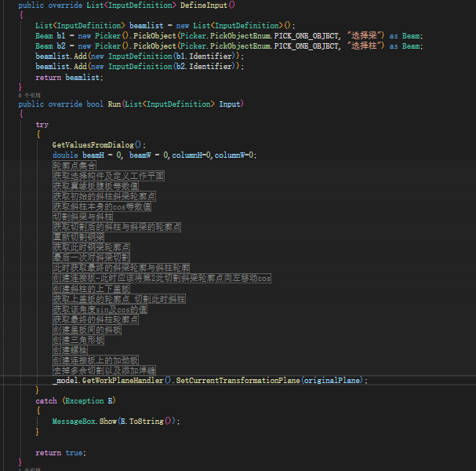Screen dimensions: 476x471
Task: Click PICK_ONE_OBJECT on the Beam b2 line
Action: (x=306, y=46)
